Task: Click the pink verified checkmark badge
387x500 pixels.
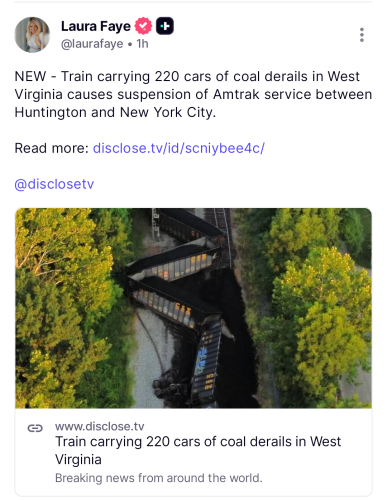Action: (x=143, y=26)
